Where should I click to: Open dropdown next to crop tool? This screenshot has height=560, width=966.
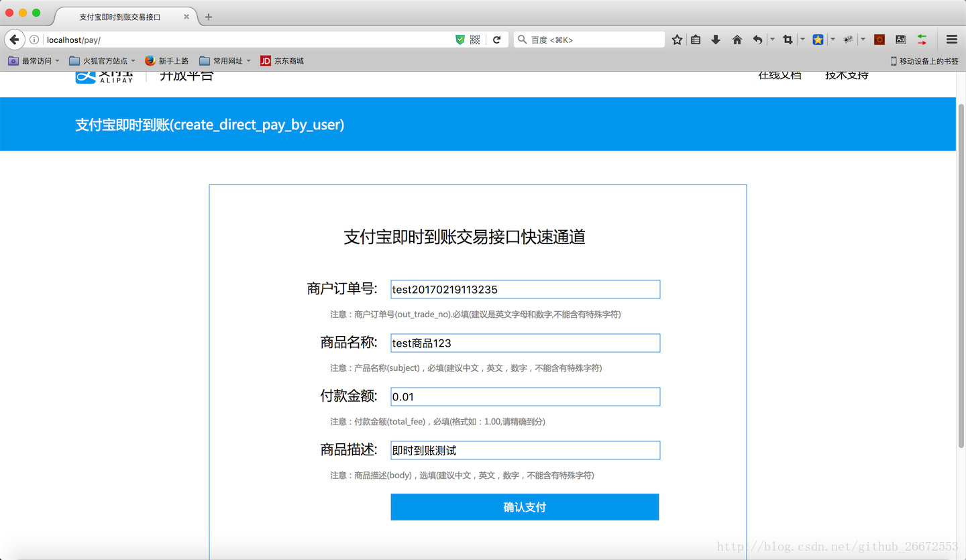[802, 40]
